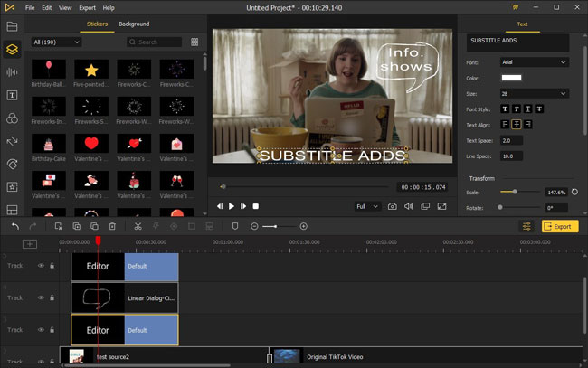Toggle fullscreen preview icon
Viewport: 588px width, 368px height.
point(441,206)
